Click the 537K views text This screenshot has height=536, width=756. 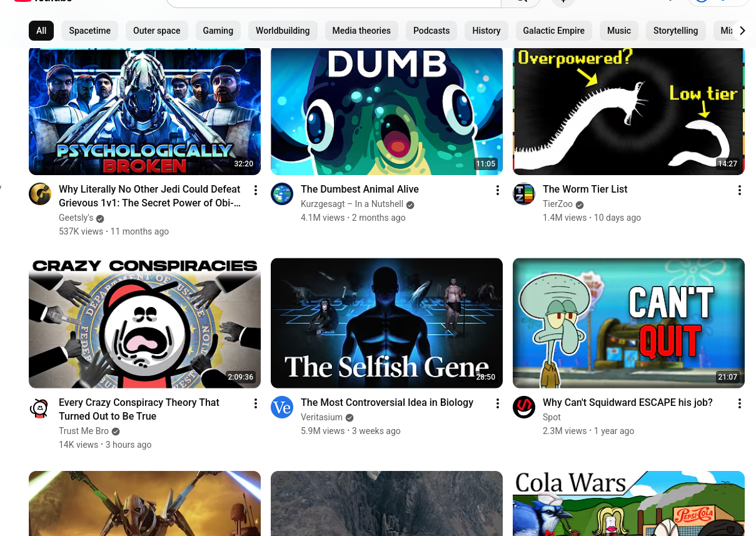coord(81,231)
